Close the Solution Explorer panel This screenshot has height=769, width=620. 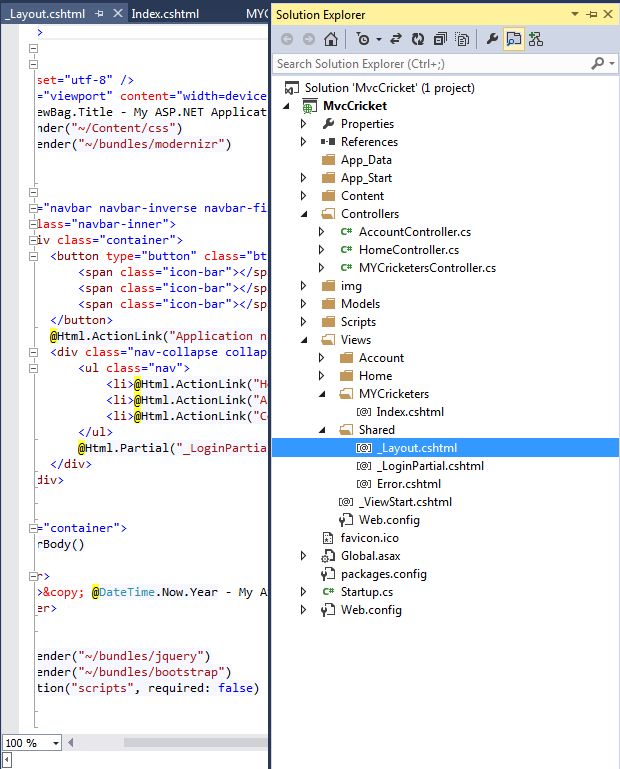point(608,14)
